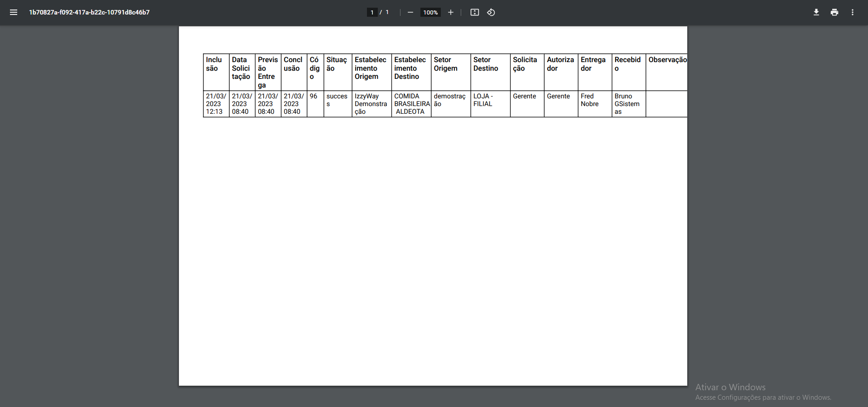Select the 08:40 date in Conclusão column
This screenshot has width=868, height=407.
[294, 104]
